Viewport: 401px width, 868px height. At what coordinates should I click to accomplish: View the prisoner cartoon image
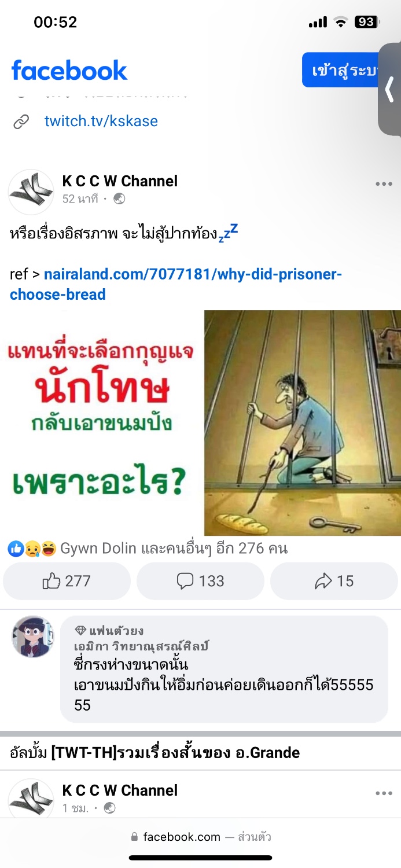coord(302,423)
